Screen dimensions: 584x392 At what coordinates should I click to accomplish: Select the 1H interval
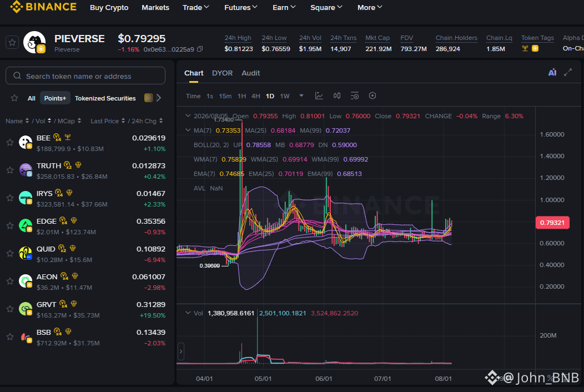click(241, 96)
